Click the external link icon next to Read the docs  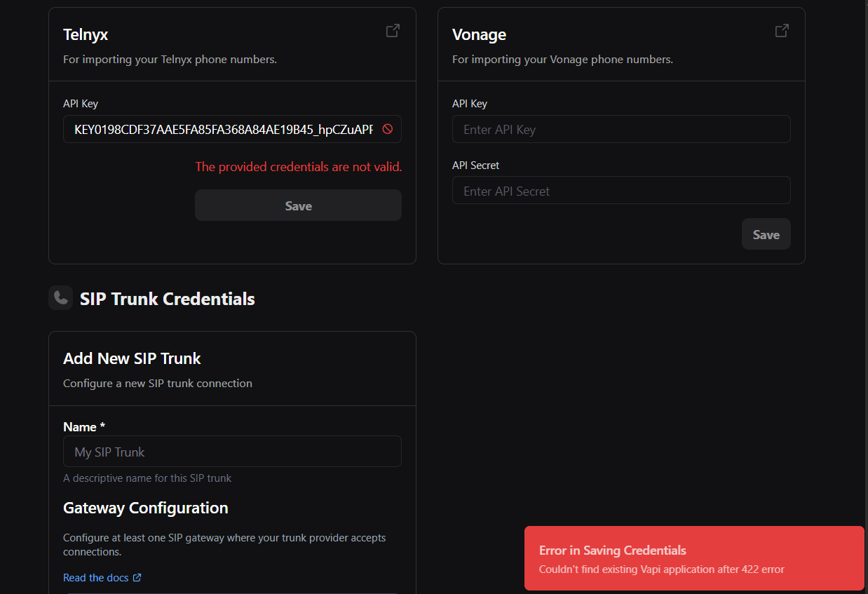point(137,578)
